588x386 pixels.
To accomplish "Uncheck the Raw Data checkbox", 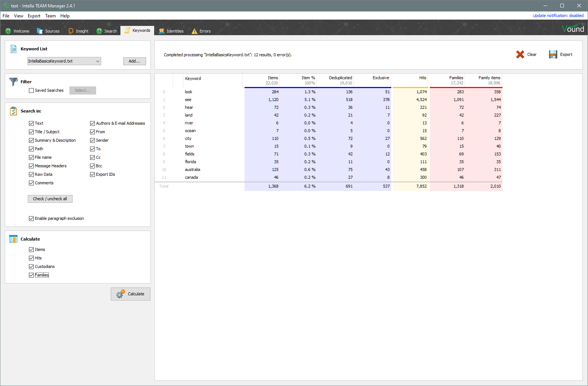I will point(31,174).
